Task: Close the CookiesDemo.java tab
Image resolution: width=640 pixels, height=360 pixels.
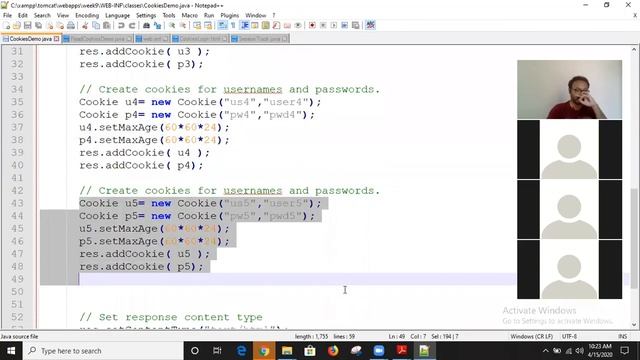Action: pyautogui.click(x=56, y=39)
